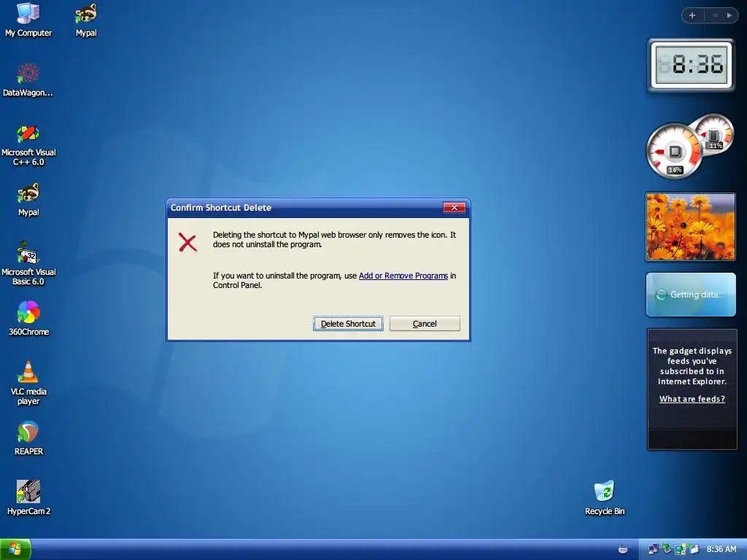Click the network computers tray icon

(653, 549)
